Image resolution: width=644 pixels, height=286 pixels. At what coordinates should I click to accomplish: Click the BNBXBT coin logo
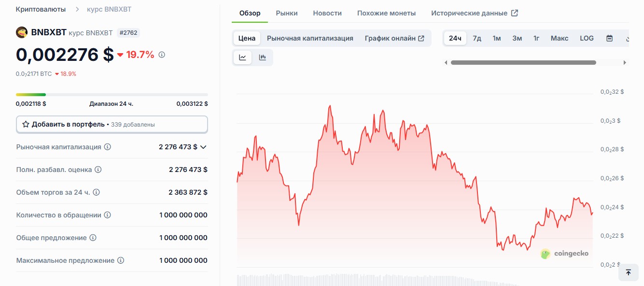tap(22, 32)
